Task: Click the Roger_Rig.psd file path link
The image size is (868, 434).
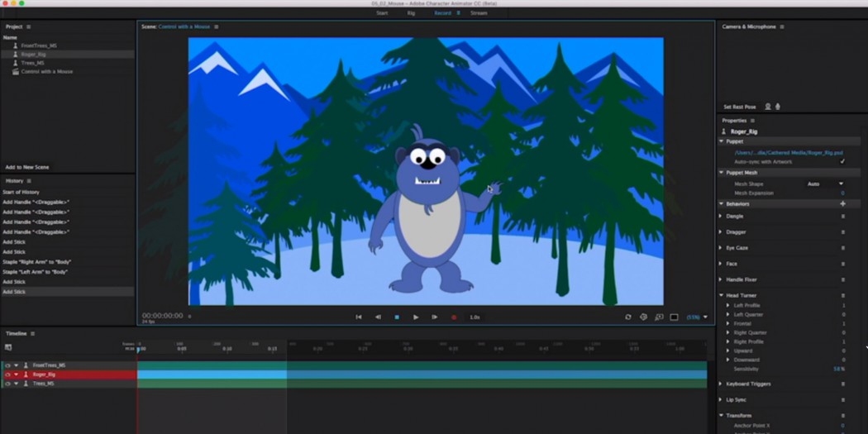Action: click(x=789, y=152)
